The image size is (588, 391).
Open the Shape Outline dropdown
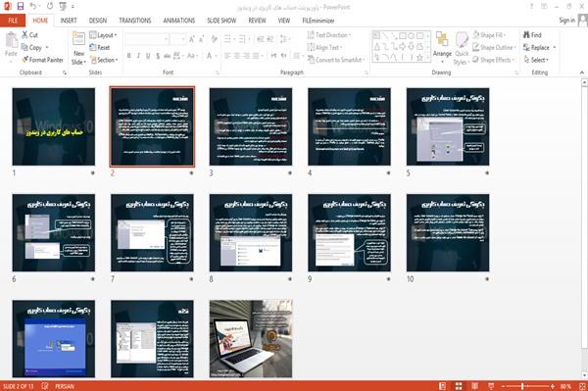[494, 47]
